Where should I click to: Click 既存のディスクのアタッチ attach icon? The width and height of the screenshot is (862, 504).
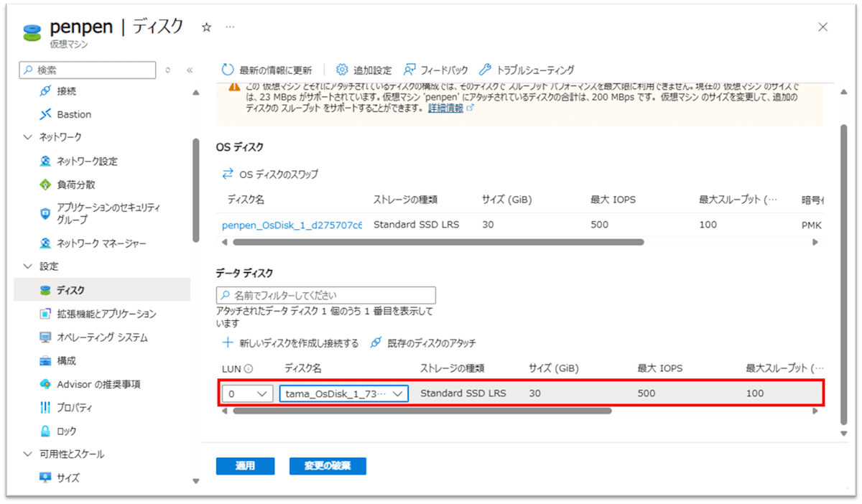point(376,342)
